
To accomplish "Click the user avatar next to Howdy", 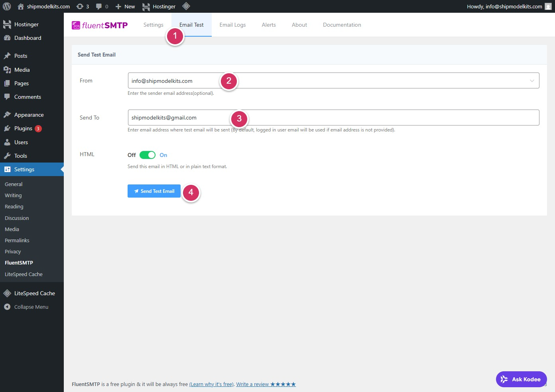I will 548,6.
